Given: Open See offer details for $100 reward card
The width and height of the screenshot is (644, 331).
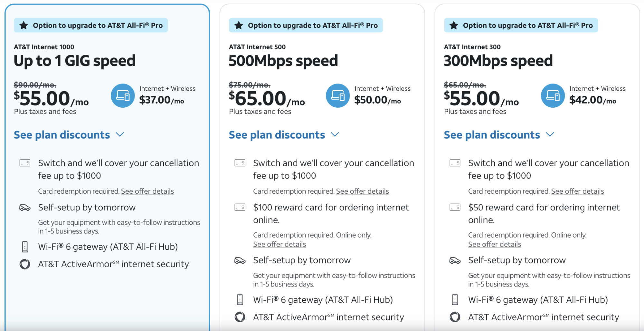Looking at the screenshot, I should click(279, 244).
